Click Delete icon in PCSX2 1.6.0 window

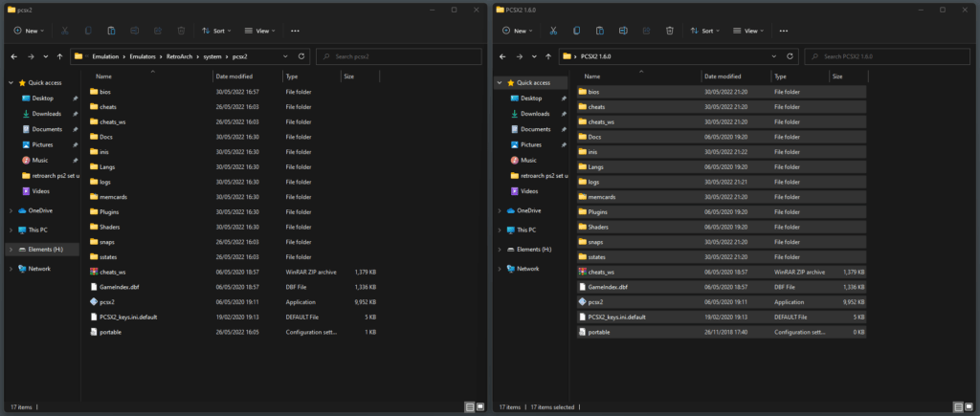tap(669, 31)
